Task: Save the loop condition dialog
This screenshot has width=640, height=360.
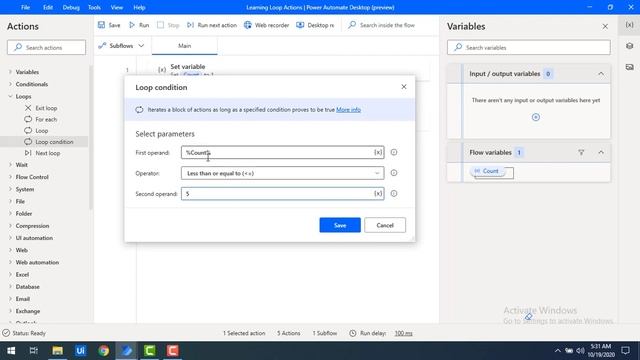Action: click(340, 225)
